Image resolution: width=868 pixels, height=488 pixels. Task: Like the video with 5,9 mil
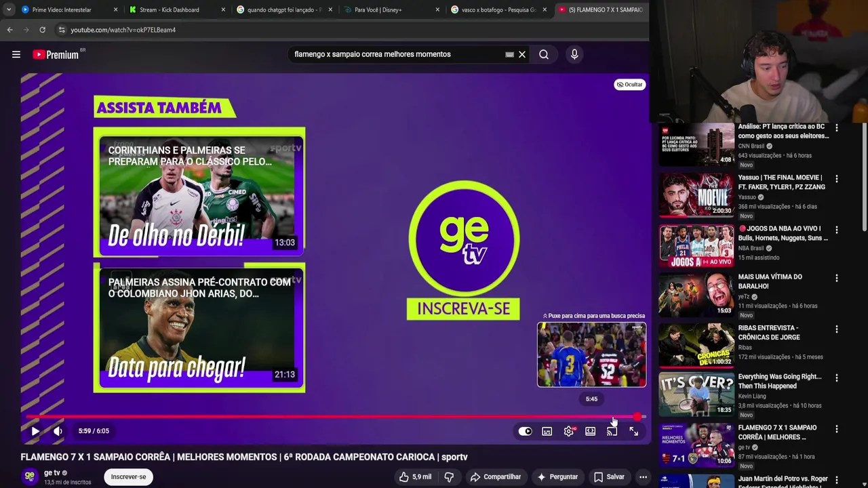point(415,476)
